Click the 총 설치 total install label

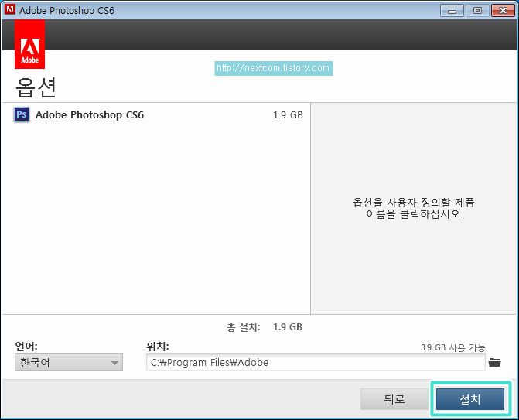point(244,327)
